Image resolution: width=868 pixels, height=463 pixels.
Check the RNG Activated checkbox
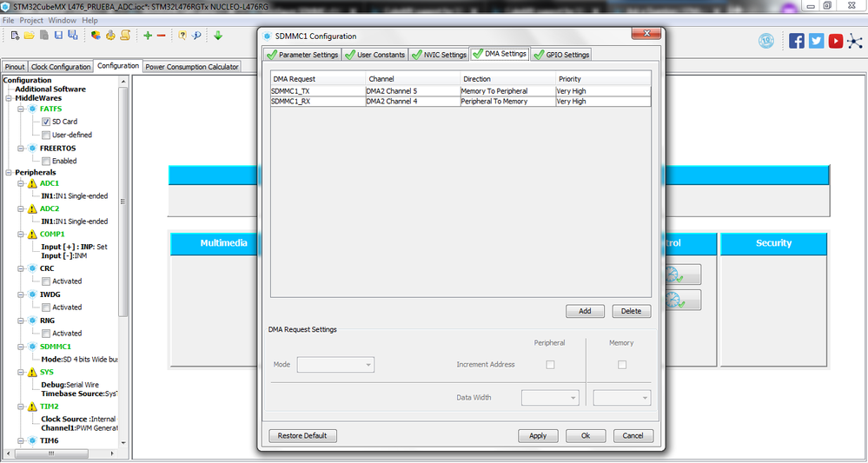[46, 333]
